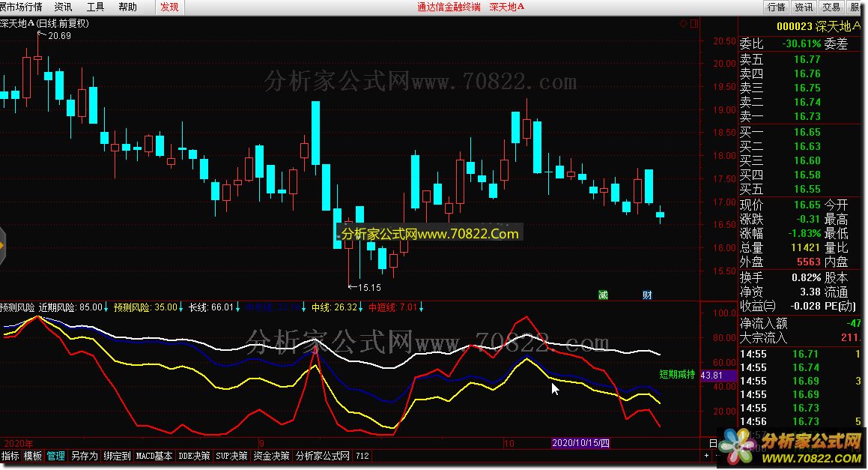Click the 20.69 high price label on the chart
This screenshot has height=470, width=868.
point(59,35)
